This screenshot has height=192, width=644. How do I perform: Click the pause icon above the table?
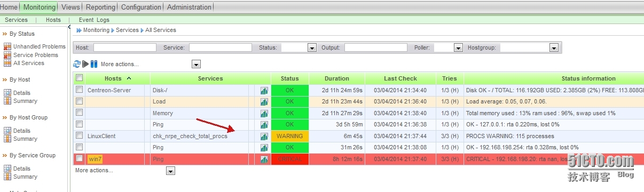coord(94,64)
